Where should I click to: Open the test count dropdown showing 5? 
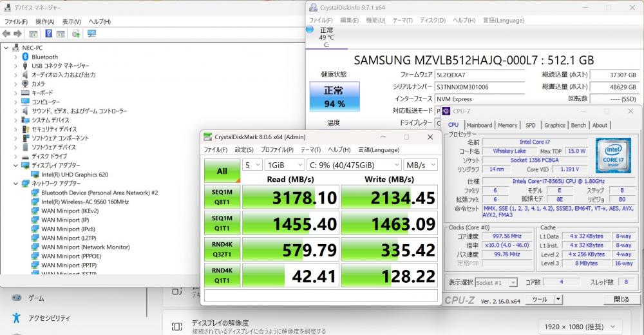(x=253, y=165)
